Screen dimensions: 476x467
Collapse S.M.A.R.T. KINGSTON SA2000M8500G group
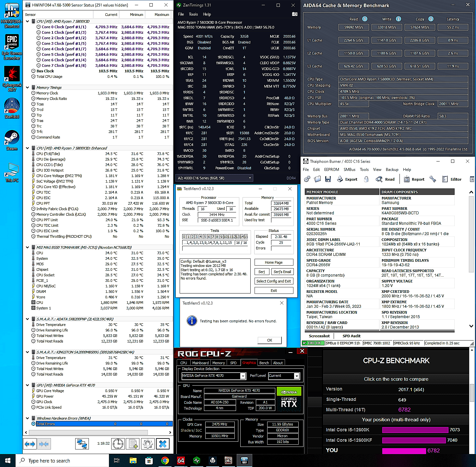[x=28, y=352]
